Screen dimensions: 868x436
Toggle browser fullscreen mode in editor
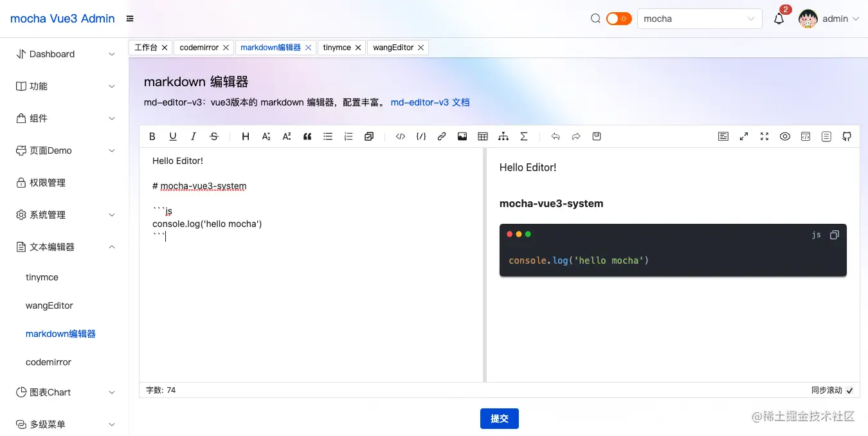pyautogui.click(x=764, y=136)
